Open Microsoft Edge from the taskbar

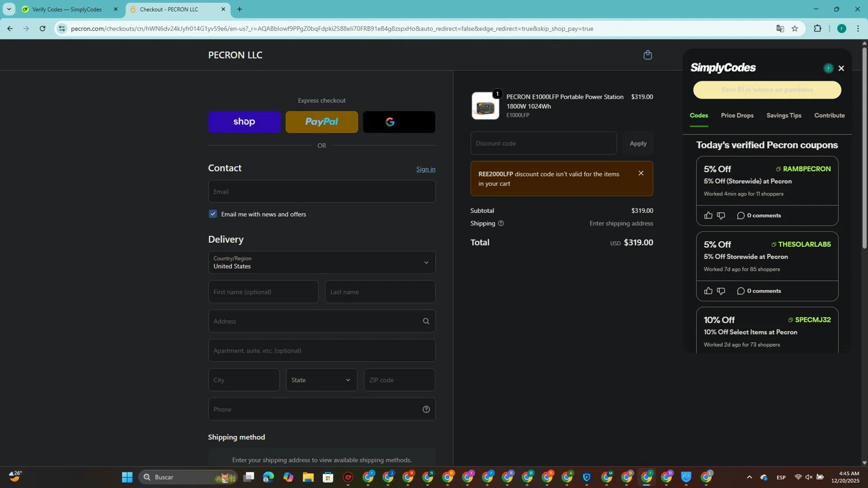pos(269,477)
